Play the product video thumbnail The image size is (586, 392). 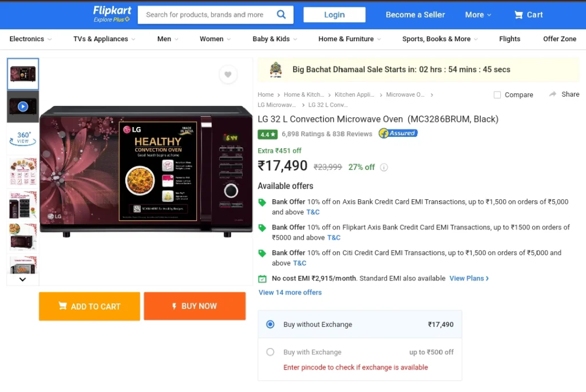point(23,106)
